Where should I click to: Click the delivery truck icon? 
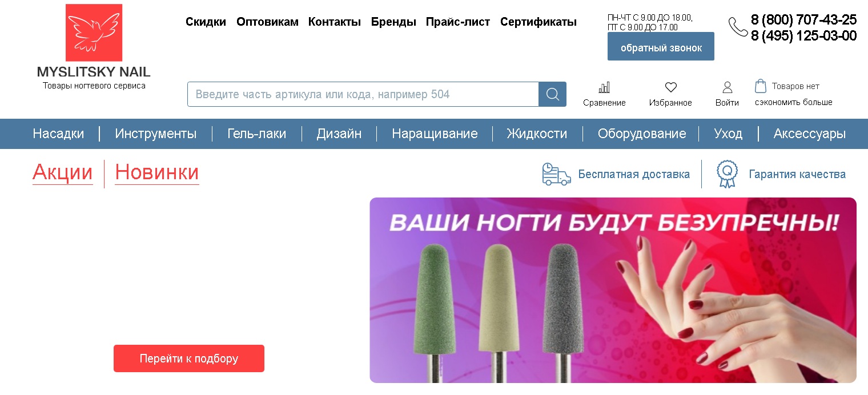click(556, 174)
